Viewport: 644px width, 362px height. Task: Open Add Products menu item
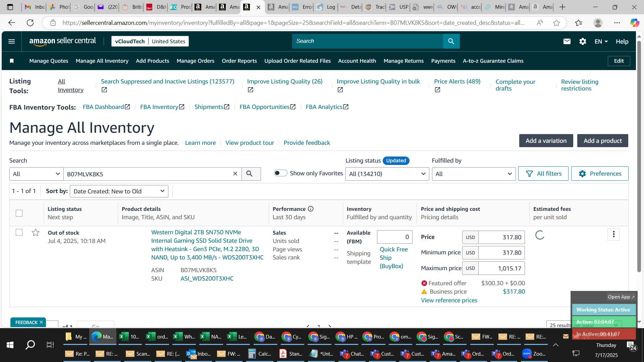(152, 61)
